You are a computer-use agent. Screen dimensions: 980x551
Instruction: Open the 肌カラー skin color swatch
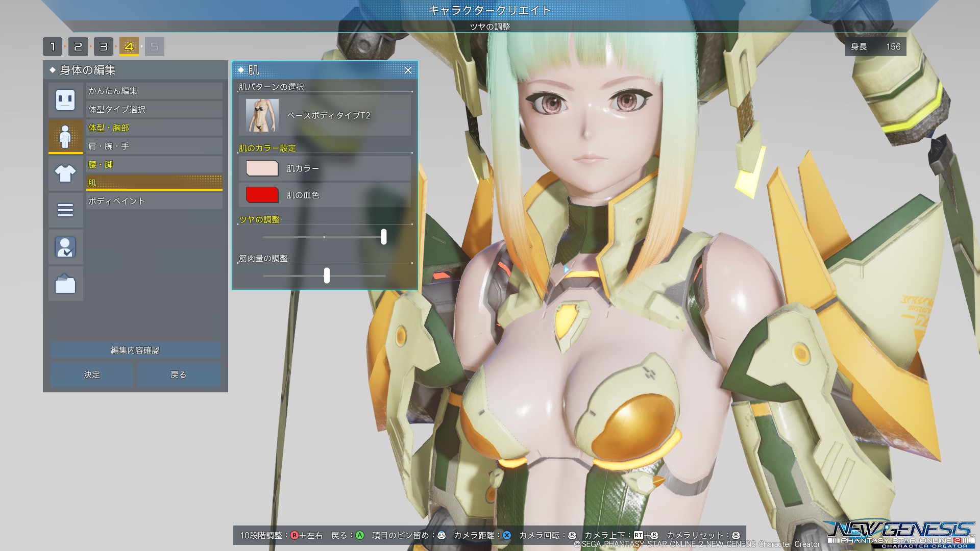262,168
